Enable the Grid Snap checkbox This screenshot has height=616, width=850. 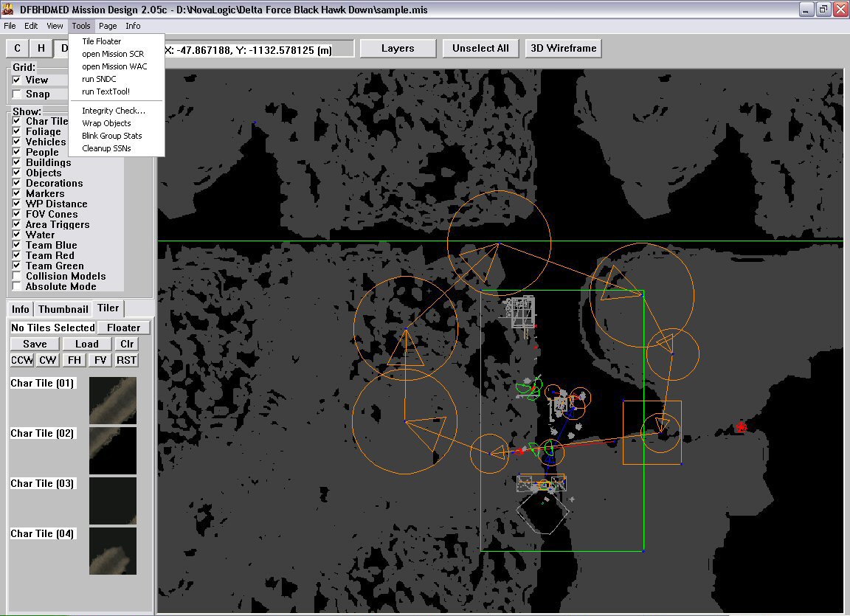click(x=17, y=94)
